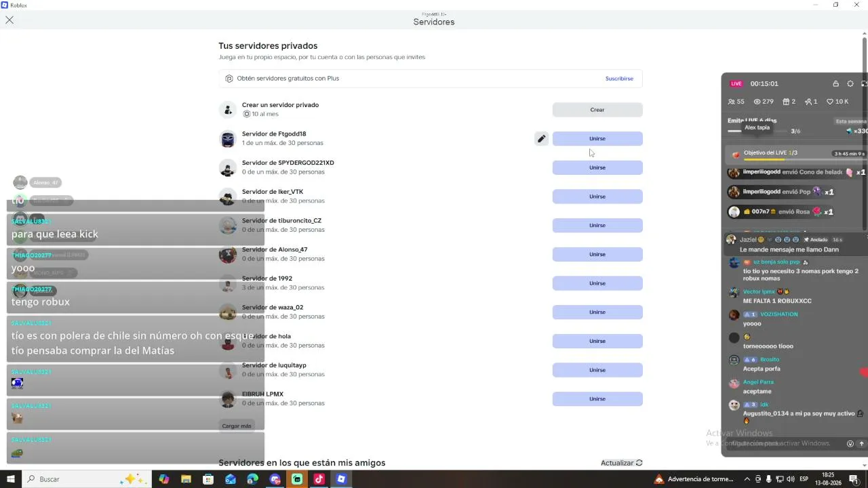Click Cargar más to load more servers
868x488 pixels.
click(x=237, y=426)
